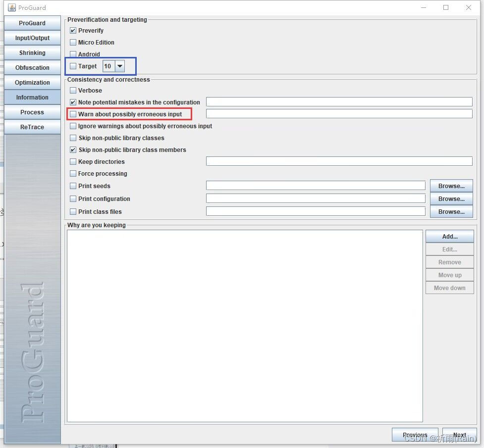The height and width of the screenshot is (448, 484).
Task: Browse for the Print configuration file
Action: (x=451, y=199)
